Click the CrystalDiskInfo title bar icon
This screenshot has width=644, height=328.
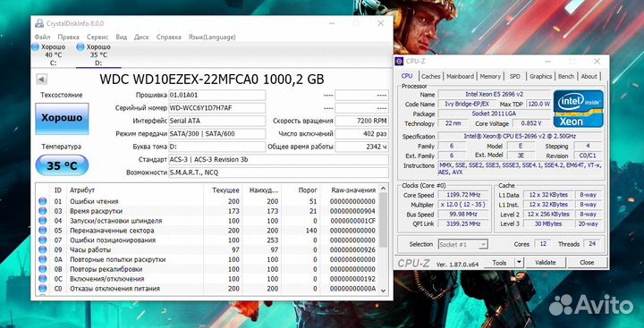(x=39, y=23)
